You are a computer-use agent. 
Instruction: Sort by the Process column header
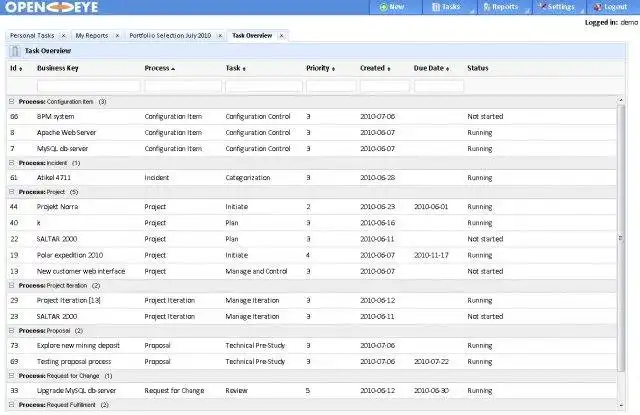tap(160, 68)
